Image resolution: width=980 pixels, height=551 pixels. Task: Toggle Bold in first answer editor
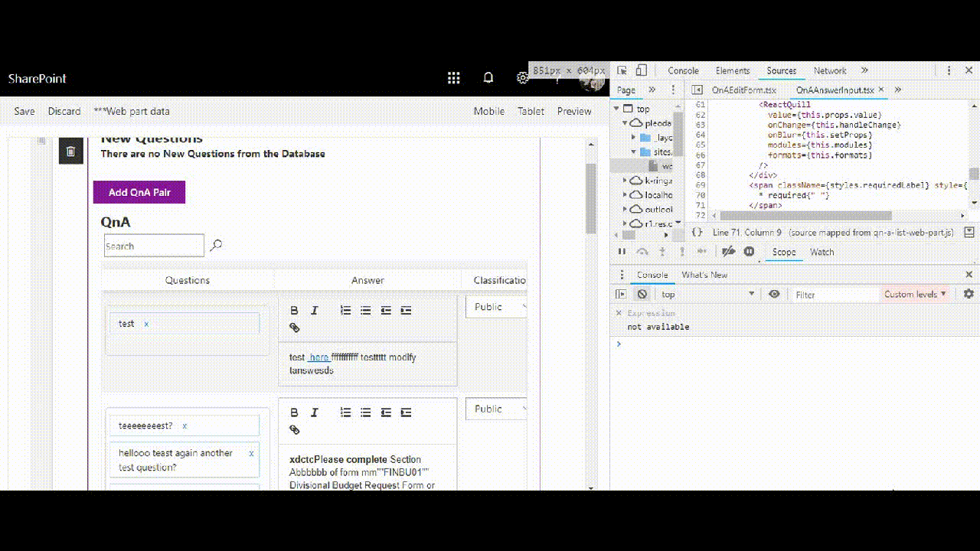click(294, 311)
